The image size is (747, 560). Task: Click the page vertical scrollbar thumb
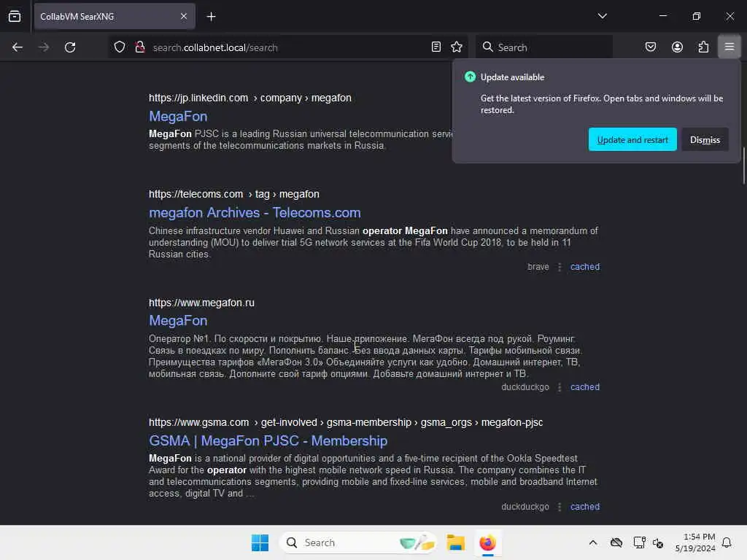point(743,166)
